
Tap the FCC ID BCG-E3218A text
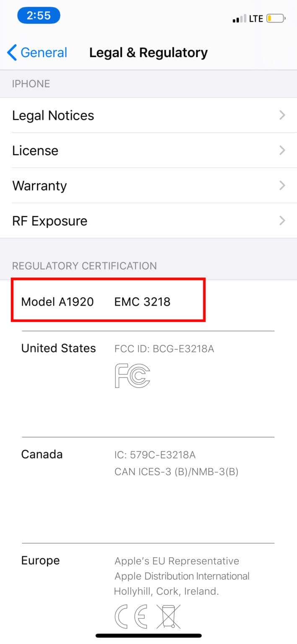click(x=164, y=348)
